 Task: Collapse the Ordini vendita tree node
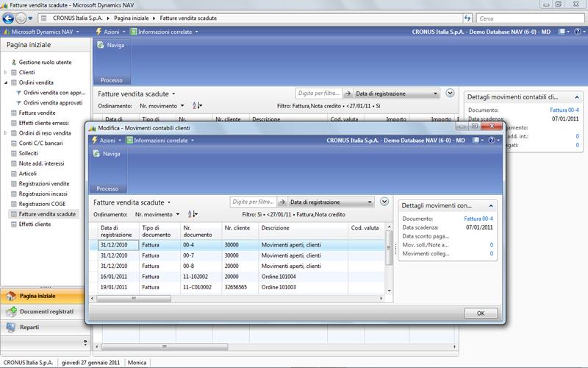pyautogui.click(x=6, y=83)
